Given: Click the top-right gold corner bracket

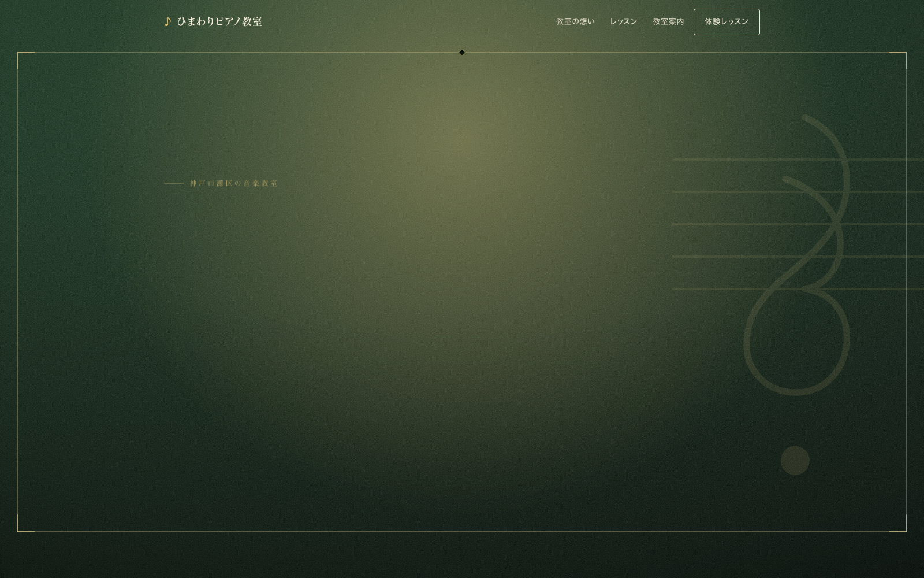Looking at the screenshot, I should (898, 61).
